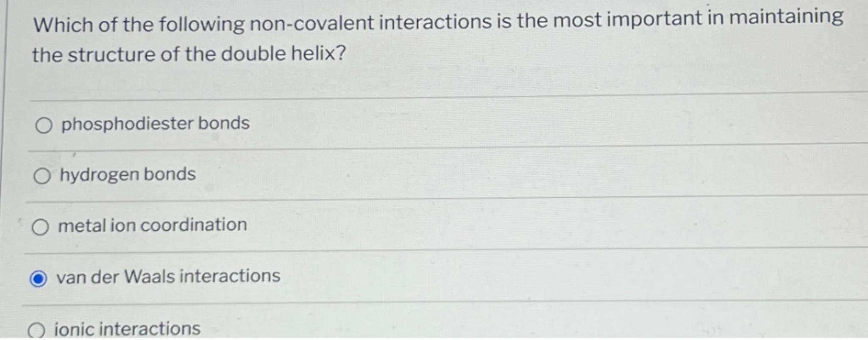Click the "phosphodiester bonds" answer label

click(x=155, y=124)
